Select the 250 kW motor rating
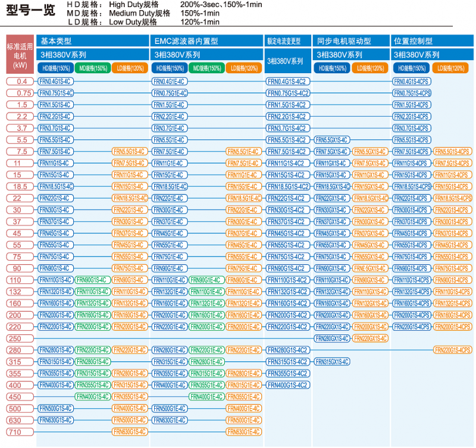The width and height of the screenshot is (476, 448). coord(20,339)
